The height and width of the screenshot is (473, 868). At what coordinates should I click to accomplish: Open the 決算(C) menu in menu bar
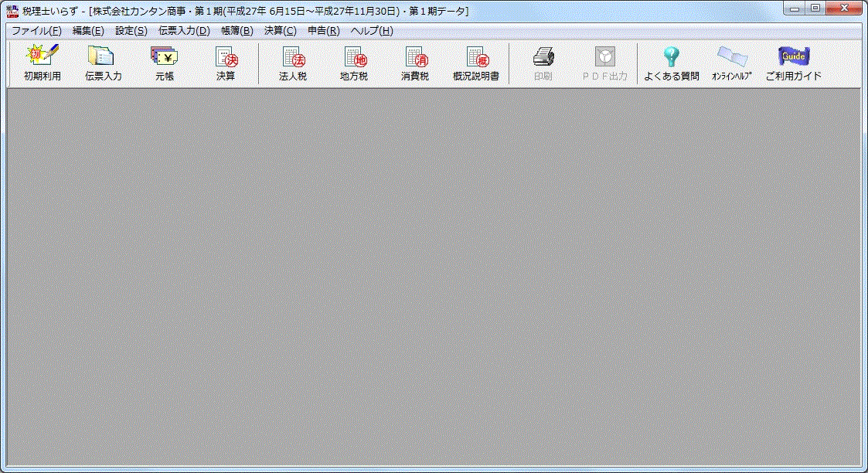click(x=280, y=31)
